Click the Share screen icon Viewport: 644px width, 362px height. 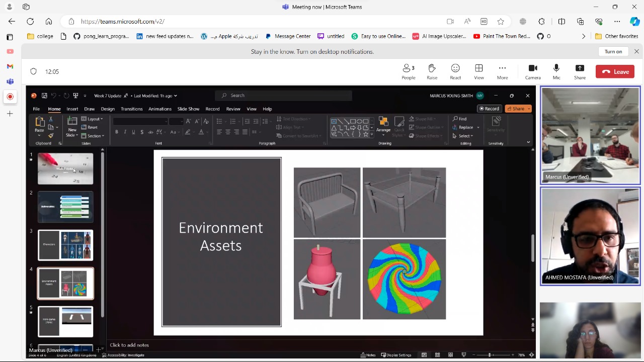click(580, 71)
